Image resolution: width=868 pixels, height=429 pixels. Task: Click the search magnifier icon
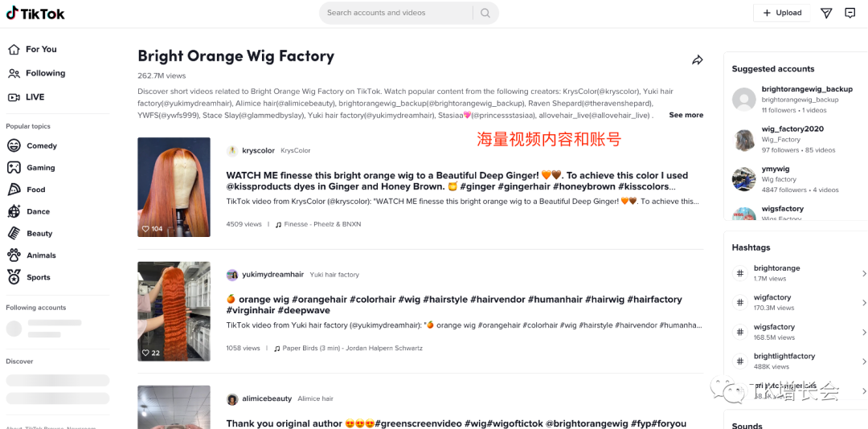click(485, 13)
